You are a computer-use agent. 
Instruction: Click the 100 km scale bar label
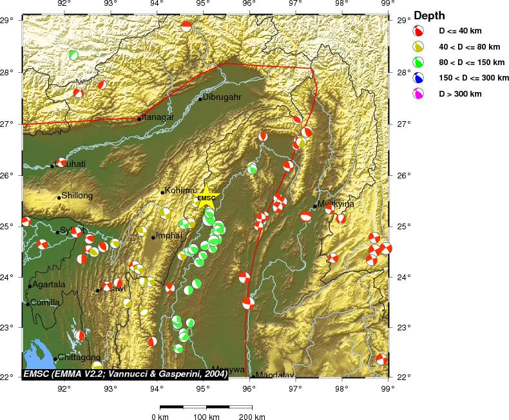coord(206,417)
